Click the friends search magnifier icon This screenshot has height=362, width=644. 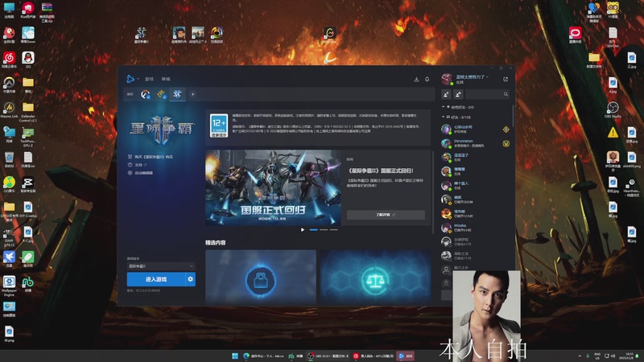pyautogui.click(x=506, y=94)
